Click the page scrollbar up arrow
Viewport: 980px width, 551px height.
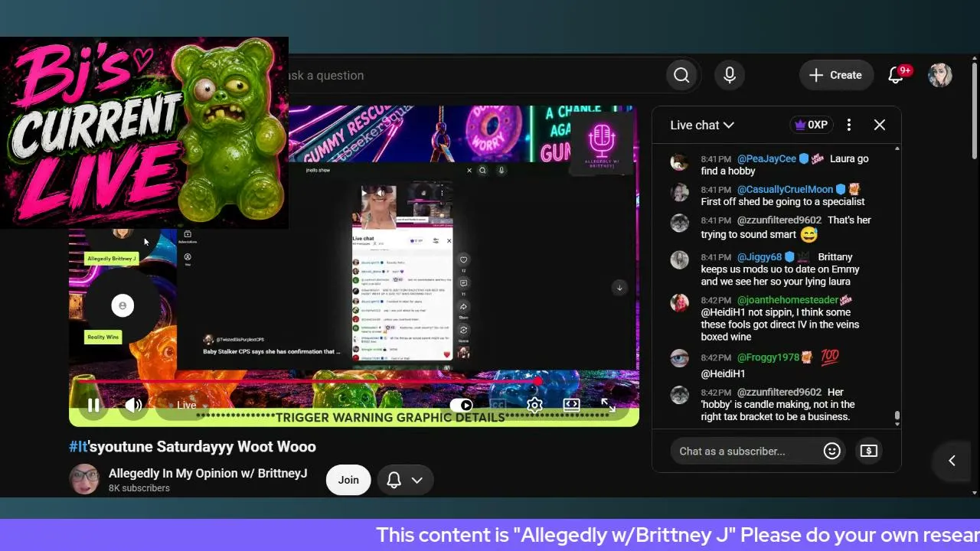[975, 59]
